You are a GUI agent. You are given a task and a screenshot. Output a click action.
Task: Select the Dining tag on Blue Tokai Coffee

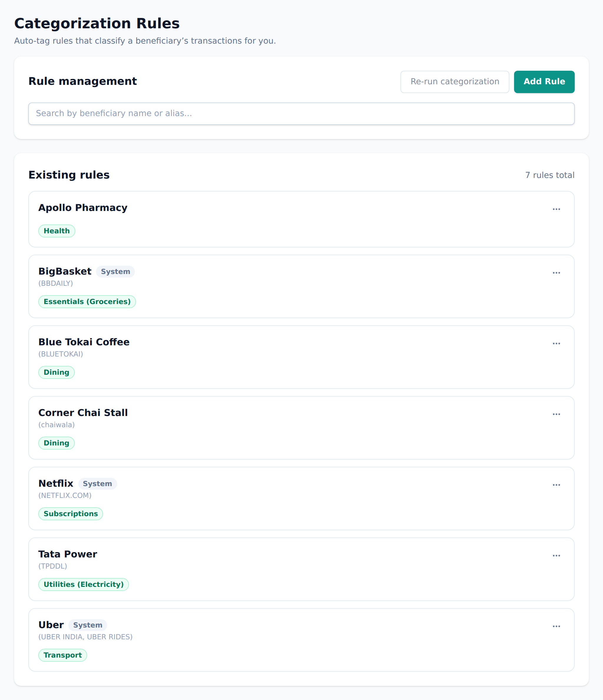56,372
